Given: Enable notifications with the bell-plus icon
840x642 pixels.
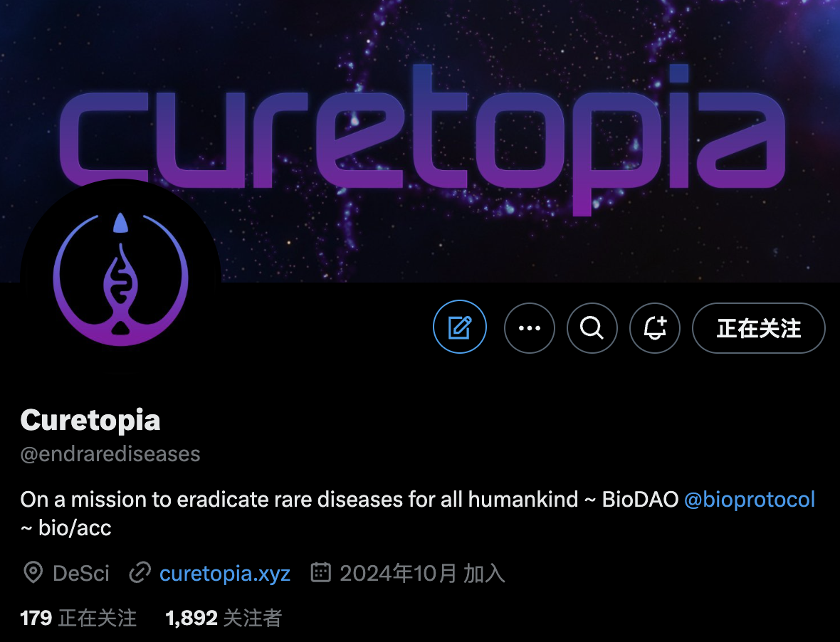Looking at the screenshot, I should click(655, 328).
